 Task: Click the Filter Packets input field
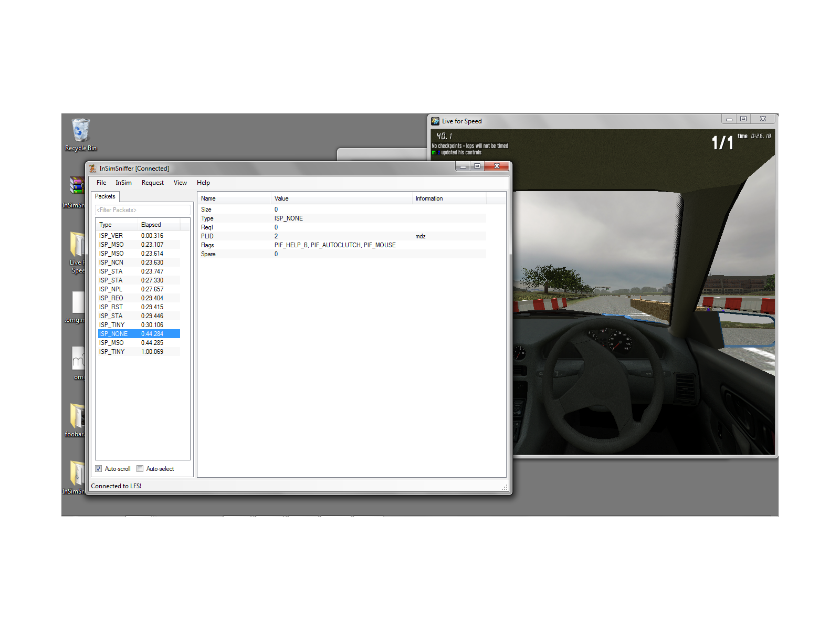[x=143, y=210]
